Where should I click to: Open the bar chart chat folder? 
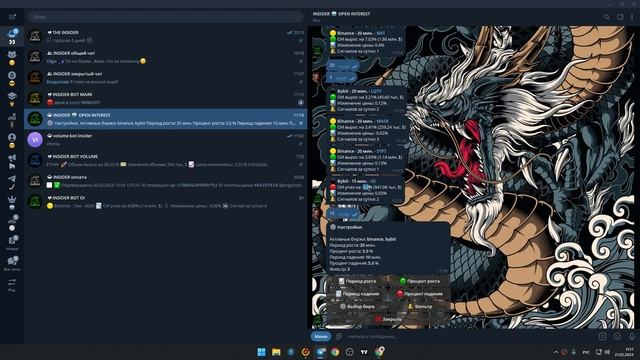click(x=12, y=120)
